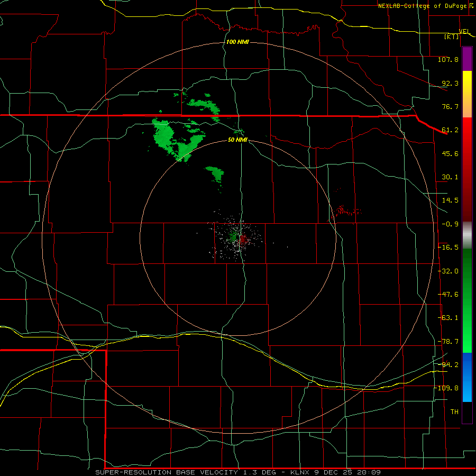Click the 45.6 scale value
Image resolution: width=476 pixels, height=476 pixels.
pos(450,153)
